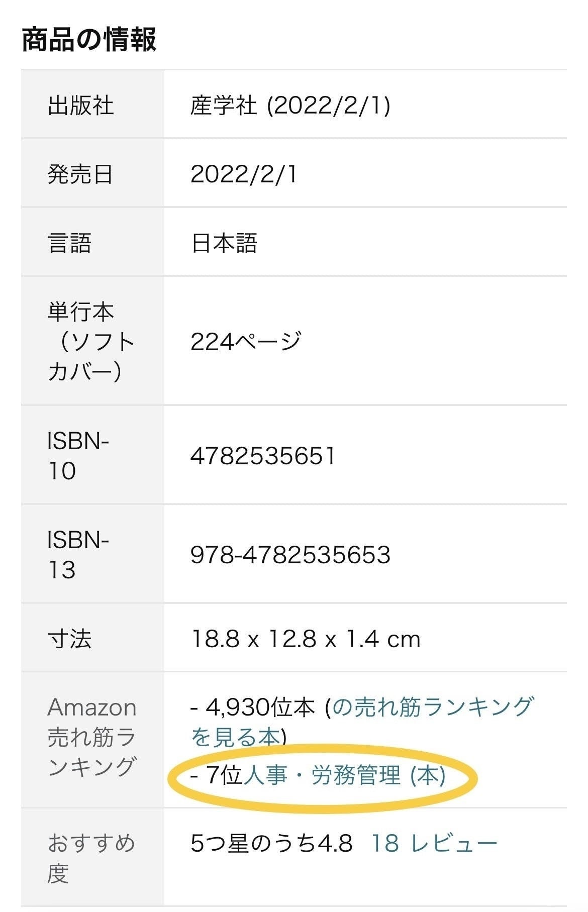The height and width of the screenshot is (912, 588).
Task: Click the publisher value 産学社
Action: (224, 106)
